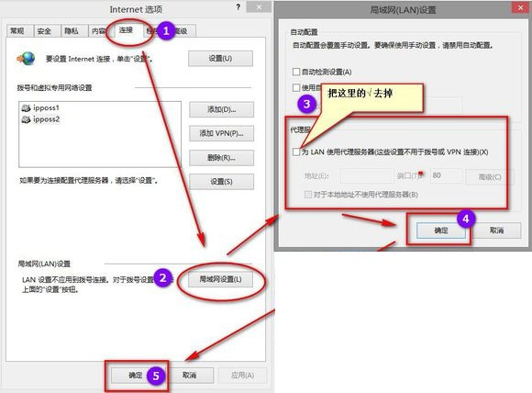532x393 pixels.
Task: Toggle 对于本地地址不使用代理服务器 checkbox
Action: coord(307,195)
